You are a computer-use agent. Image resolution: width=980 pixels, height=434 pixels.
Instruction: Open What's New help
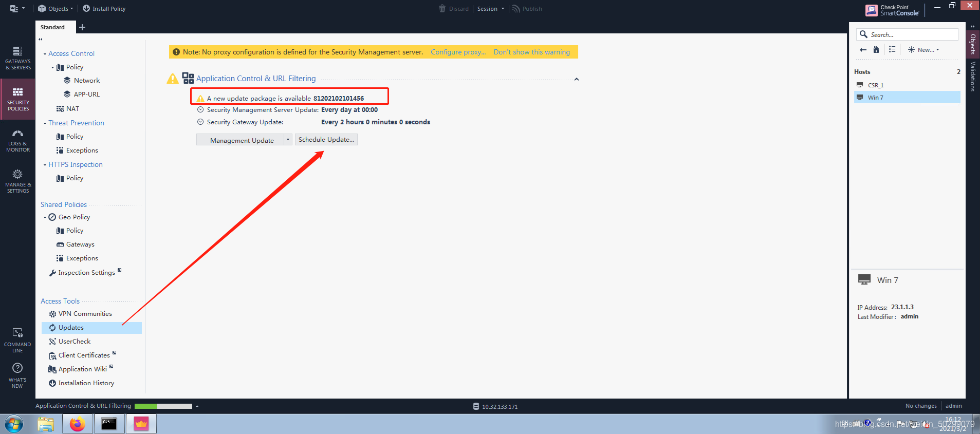pos(17,375)
